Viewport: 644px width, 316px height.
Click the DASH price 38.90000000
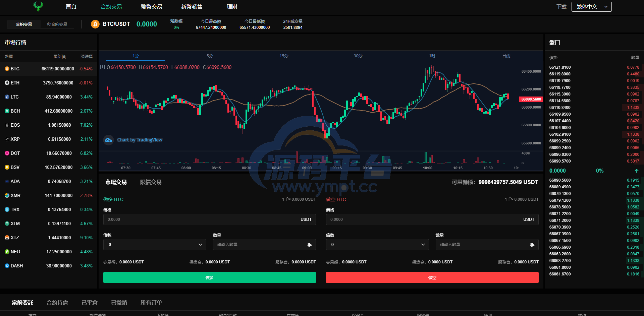click(x=59, y=266)
